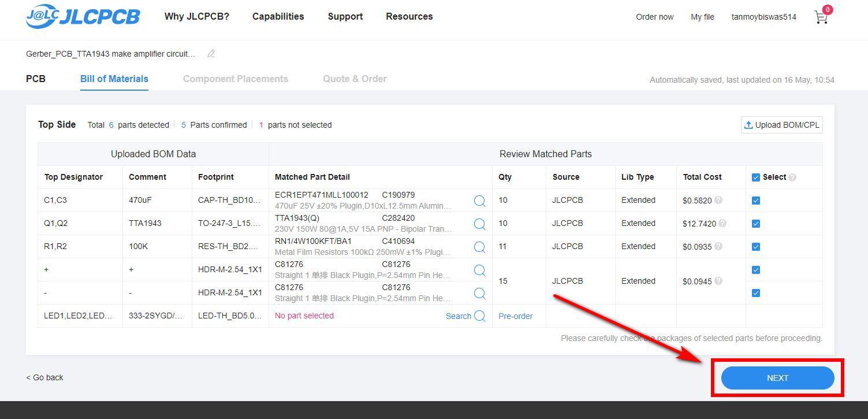Search parts for the - header row
This screenshot has height=419, width=868.
pos(479,293)
